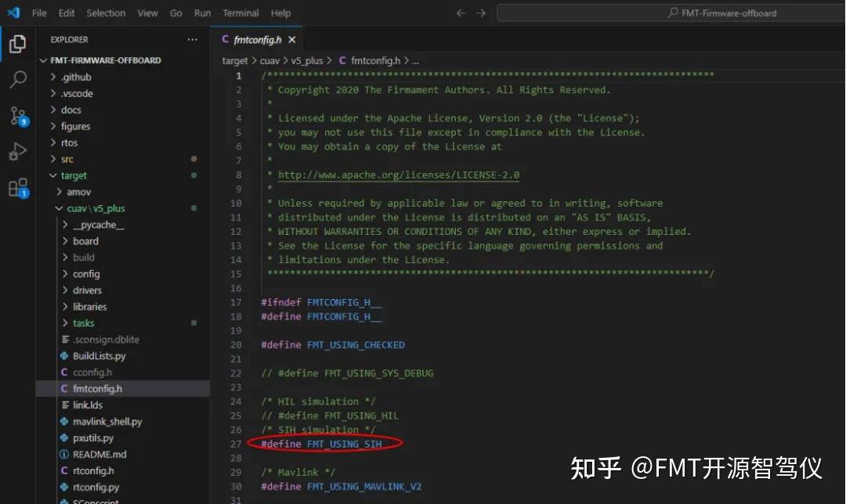Open the Search panel in the activity bar
Viewport: 846px width, 504px height.
(x=19, y=79)
